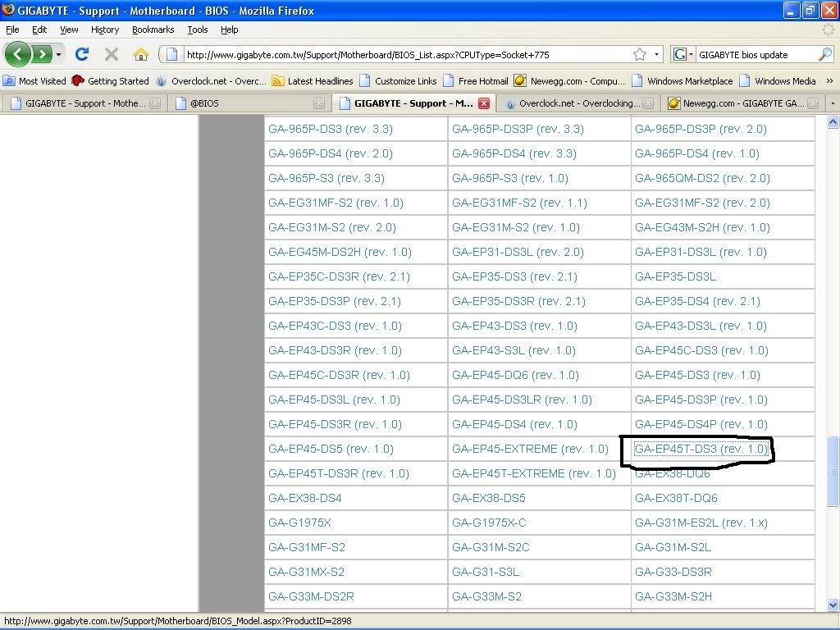Close the @BIOS tab
The image size is (840, 630).
pyautogui.click(x=319, y=103)
